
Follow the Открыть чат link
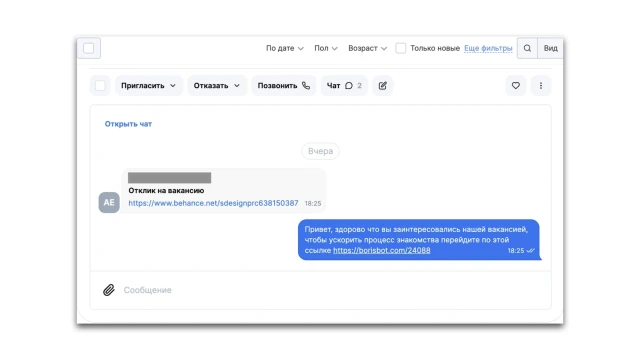(128, 124)
